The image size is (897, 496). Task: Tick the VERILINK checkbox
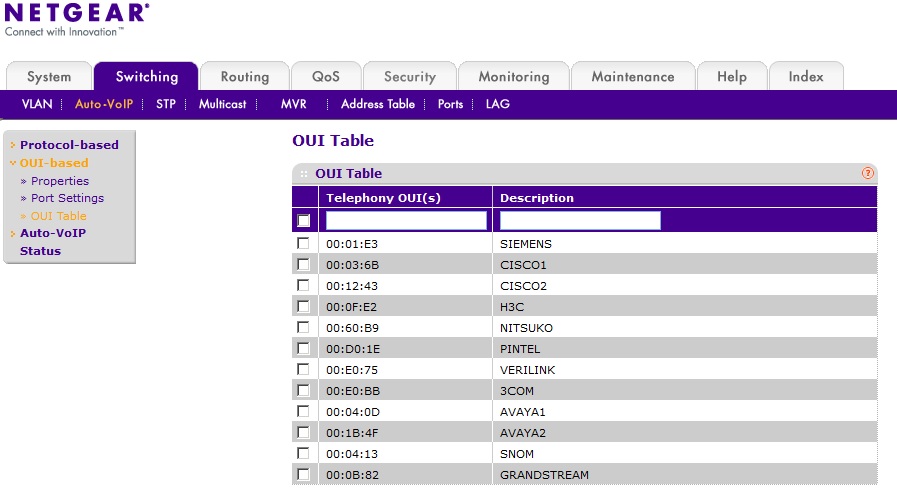303,369
